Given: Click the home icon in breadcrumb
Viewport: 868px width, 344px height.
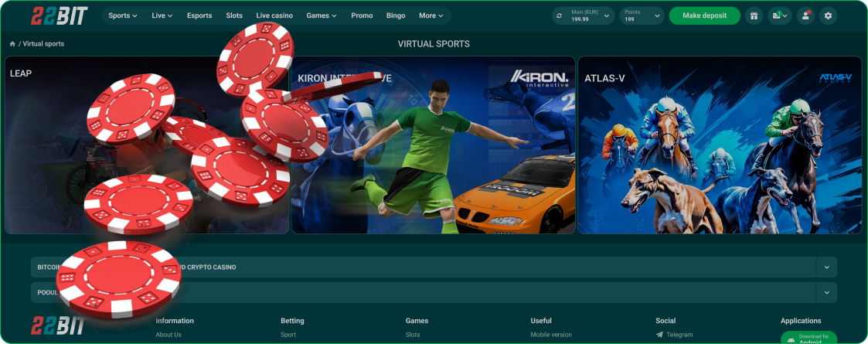Looking at the screenshot, I should [12, 44].
